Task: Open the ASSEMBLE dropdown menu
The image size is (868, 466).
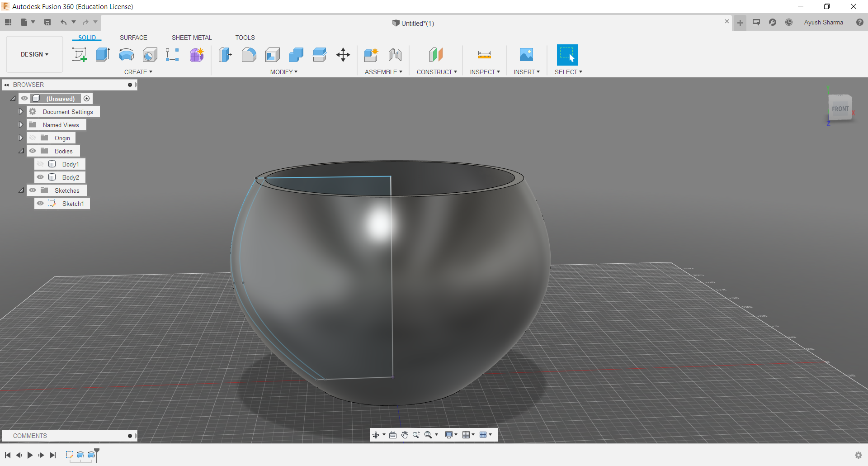Action: [383, 72]
